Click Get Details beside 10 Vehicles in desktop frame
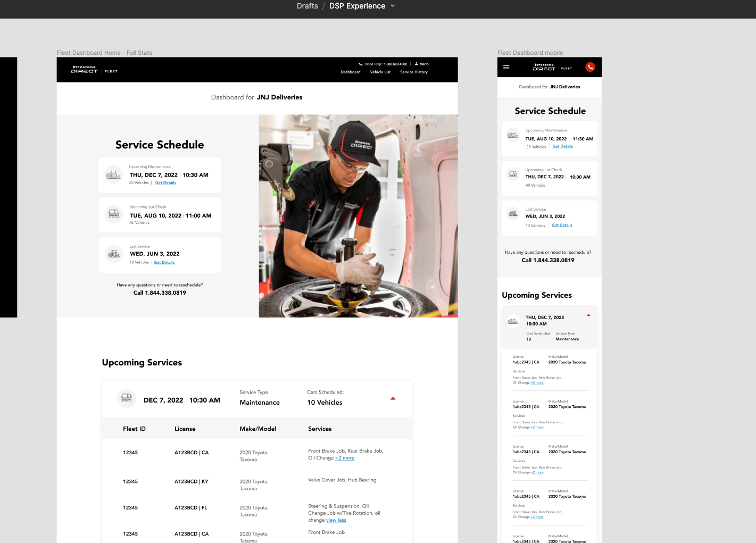The width and height of the screenshot is (756, 543). pos(164,263)
